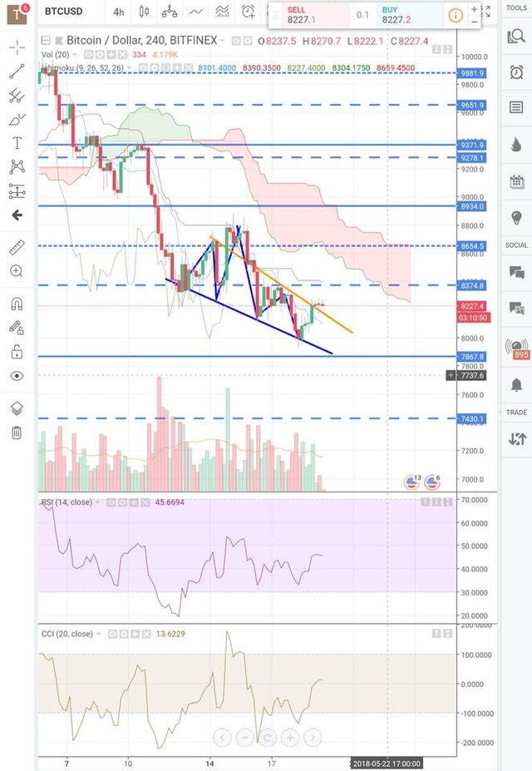The width and height of the screenshot is (532, 771).
Task: Click the back arrow in left toolbar
Action: coord(17,215)
